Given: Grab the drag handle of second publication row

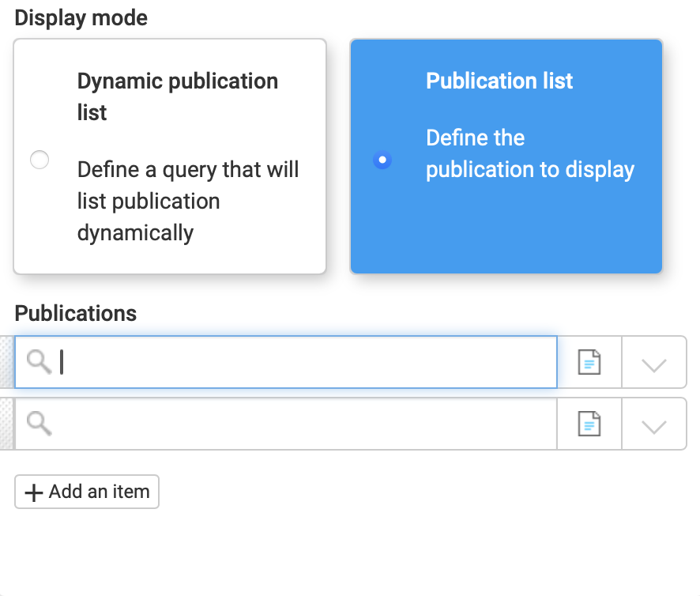Looking at the screenshot, I should tap(7, 424).
